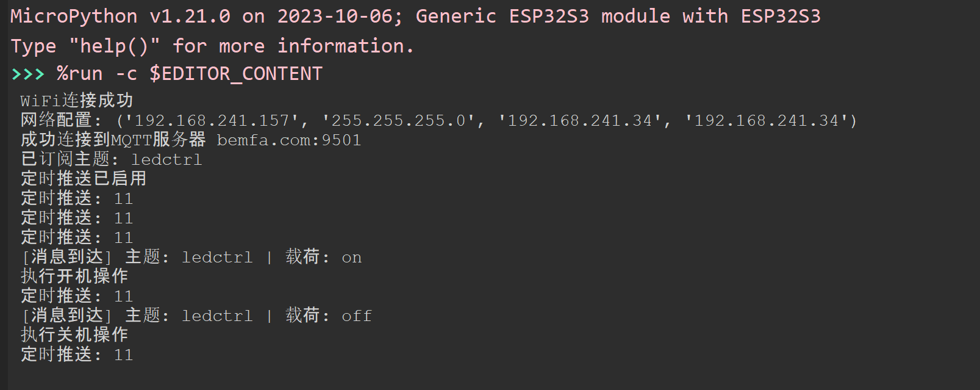Click the message line with payload "on"
980x390 pixels.
pos(191,257)
